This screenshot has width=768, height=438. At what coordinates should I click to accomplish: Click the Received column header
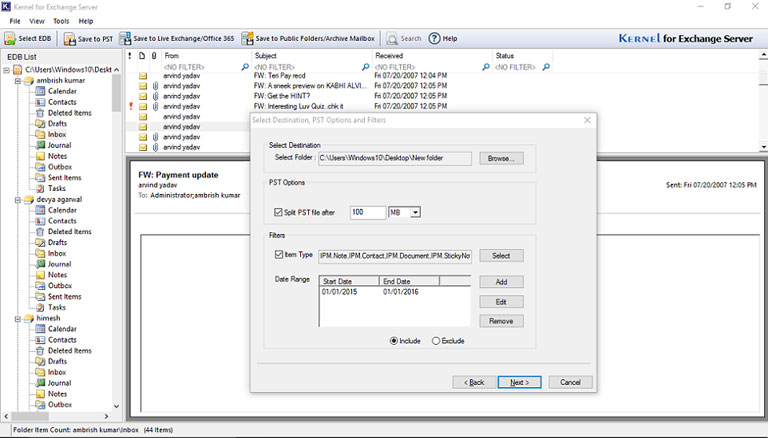coord(432,56)
